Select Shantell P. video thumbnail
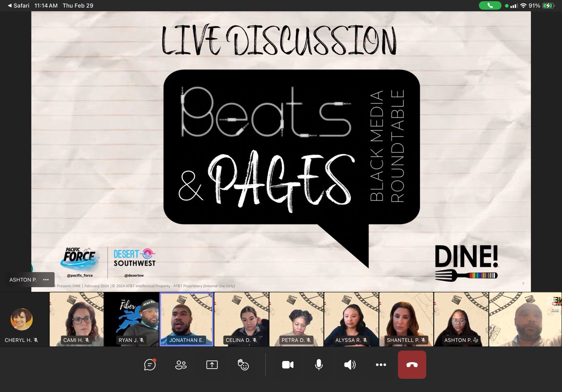562x392 pixels. (406, 319)
